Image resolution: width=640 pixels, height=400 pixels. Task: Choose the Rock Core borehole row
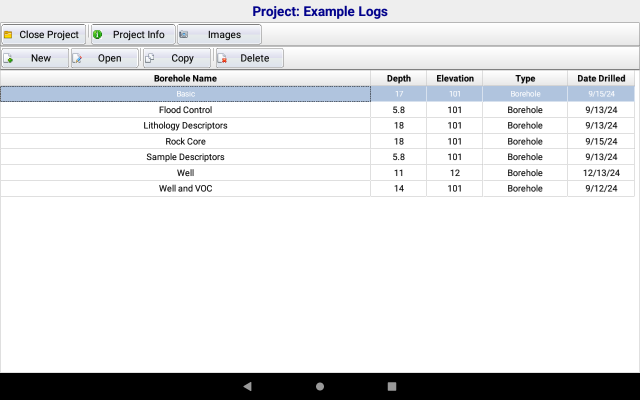(x=185, y=142)
